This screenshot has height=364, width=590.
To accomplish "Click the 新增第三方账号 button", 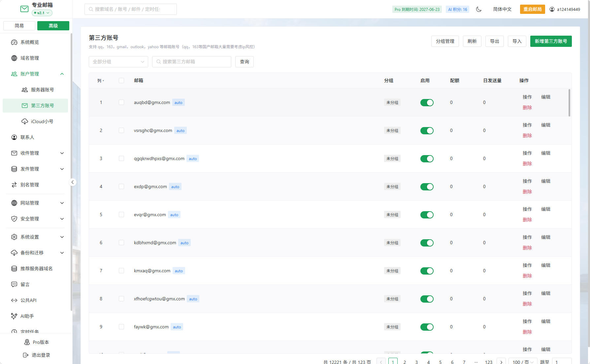I will pos(551,41).
